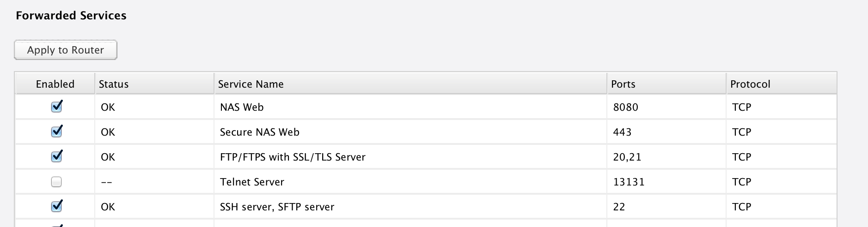The image size is (868, 227).
Task: Click TCP protocol in FTP/FTPS row
Action: (741, 157)
